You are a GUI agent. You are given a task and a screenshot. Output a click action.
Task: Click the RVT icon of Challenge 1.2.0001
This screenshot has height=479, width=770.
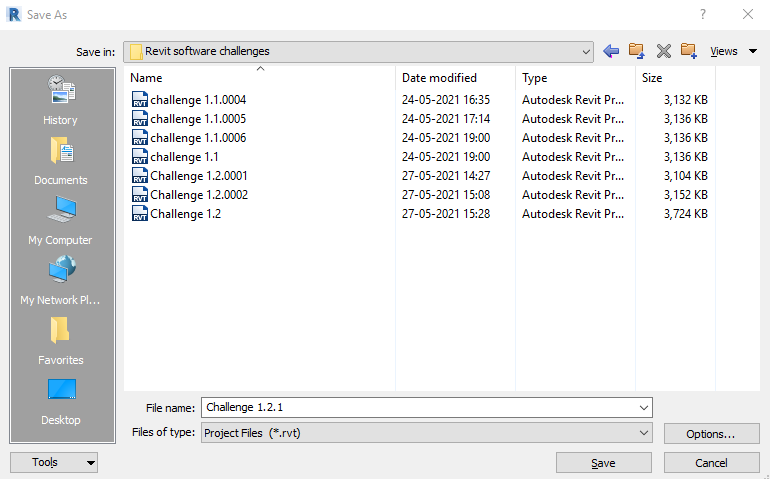coord(140,175)
